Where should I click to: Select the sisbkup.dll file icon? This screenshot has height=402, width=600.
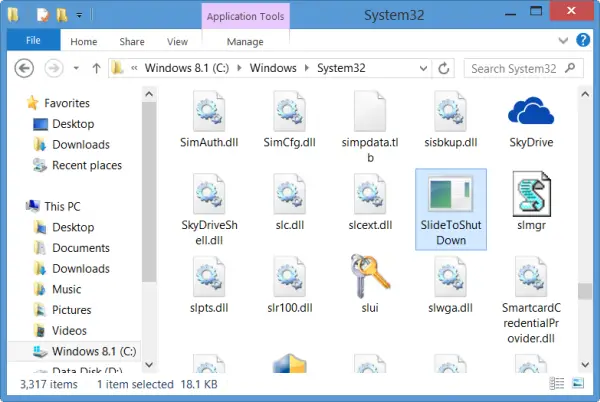click(x=450, y=111)
